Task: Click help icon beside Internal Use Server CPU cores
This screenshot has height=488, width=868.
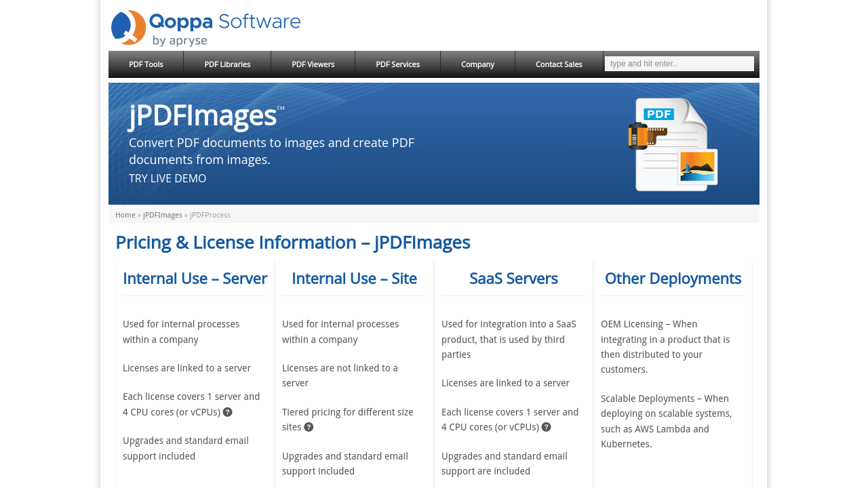Action: pyautogui.click(x=228, y=412)
